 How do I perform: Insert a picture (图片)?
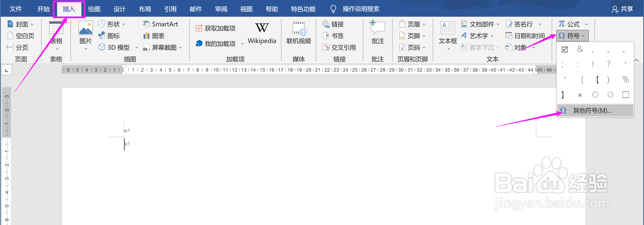coord(85,36)
